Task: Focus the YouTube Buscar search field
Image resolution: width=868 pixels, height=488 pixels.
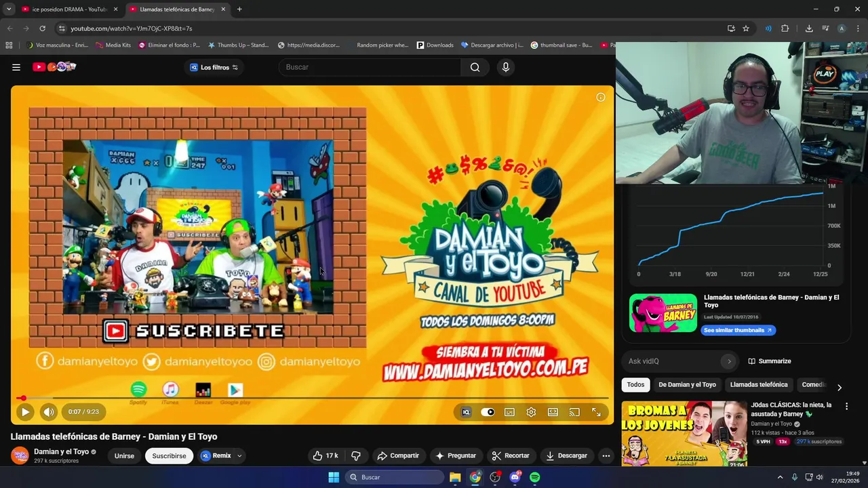Action: tap(370, 67)
